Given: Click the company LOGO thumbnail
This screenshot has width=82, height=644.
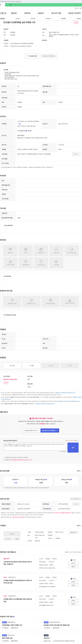Looking at the screenshot, I should point(12,534).
